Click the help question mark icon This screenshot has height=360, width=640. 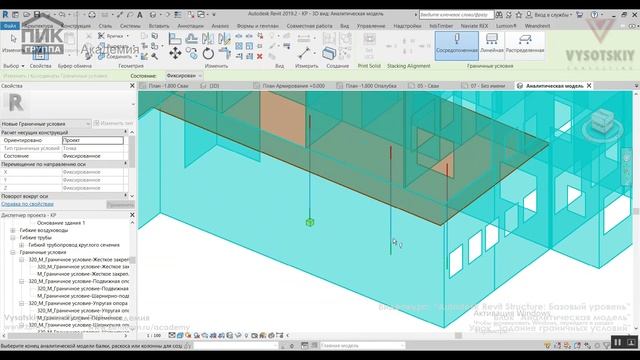pos(594,15)
